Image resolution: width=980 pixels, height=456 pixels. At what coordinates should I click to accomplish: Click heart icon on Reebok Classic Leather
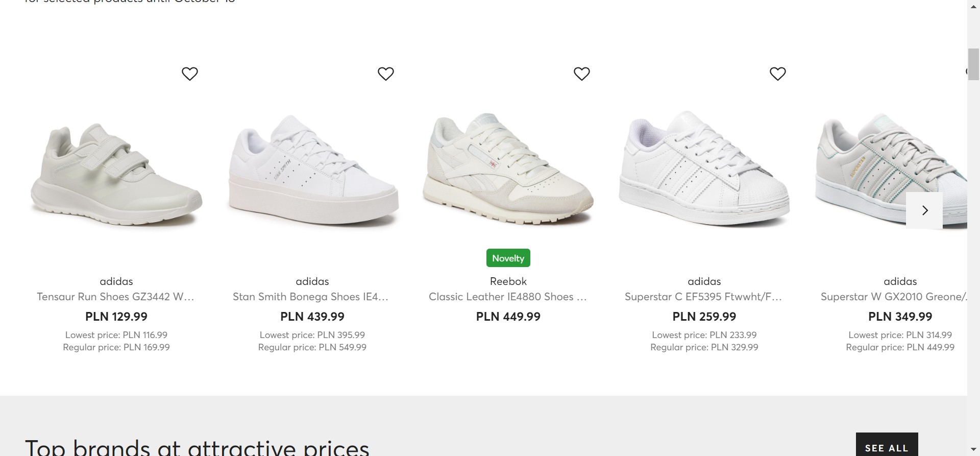click(x=582, y=74)
